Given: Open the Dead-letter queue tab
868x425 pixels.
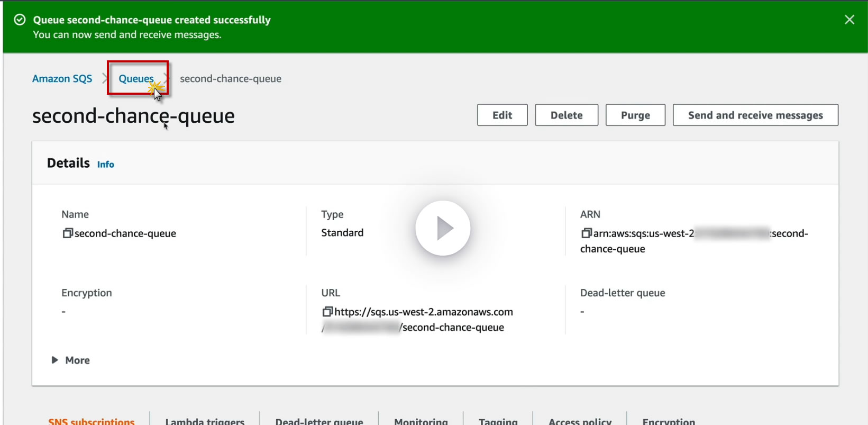Looking at the screenshot, I should [319, 421].
